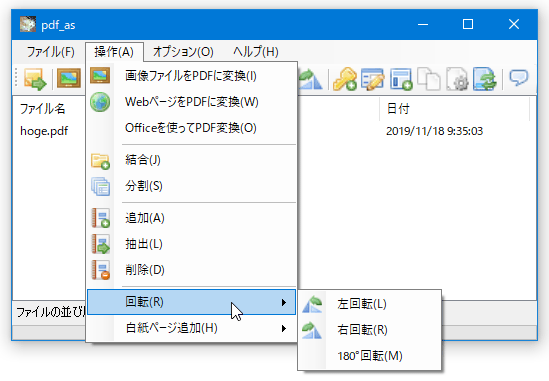
Task: Click the notebook-minus icon beside 削除(D)
Action: click(x=100, y=270)
